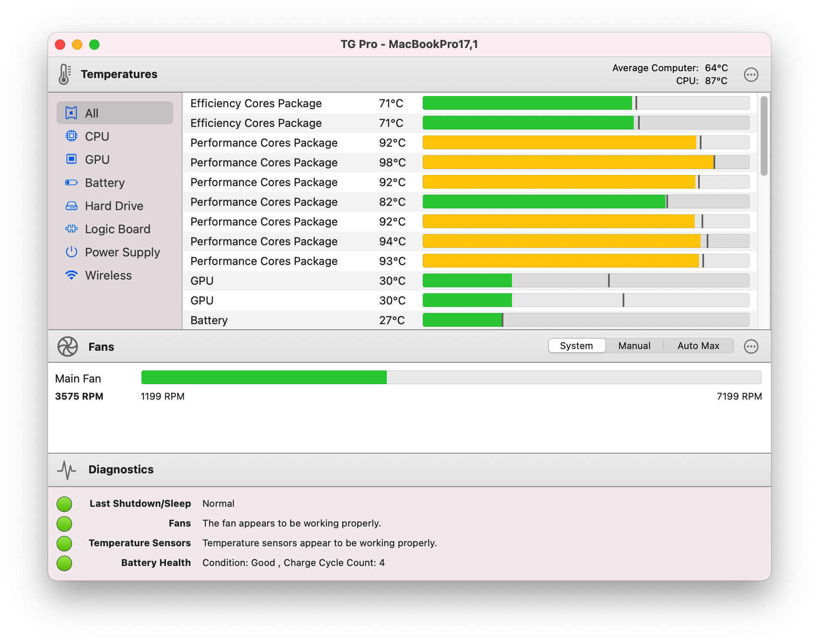Click green status dot for Last Shutdown/Sleep
This screenshot has height=644, width=819.
(x=64, y=504)
